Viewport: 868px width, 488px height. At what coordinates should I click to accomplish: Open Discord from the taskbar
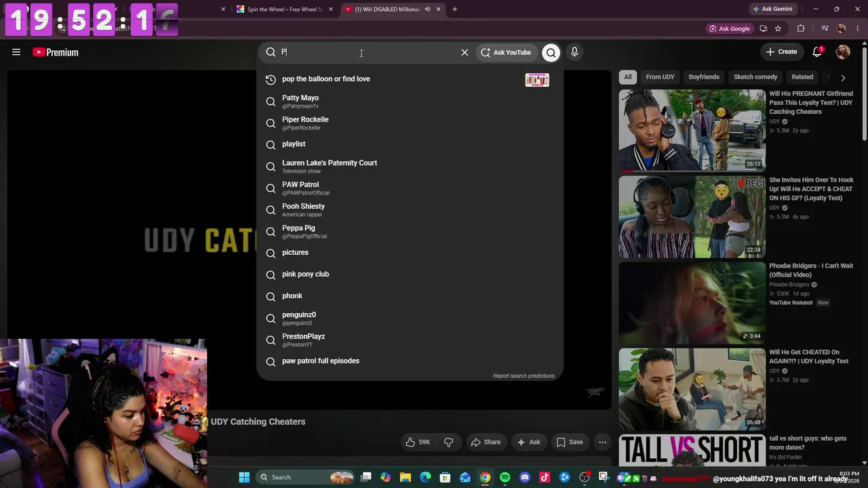point(525,477)
